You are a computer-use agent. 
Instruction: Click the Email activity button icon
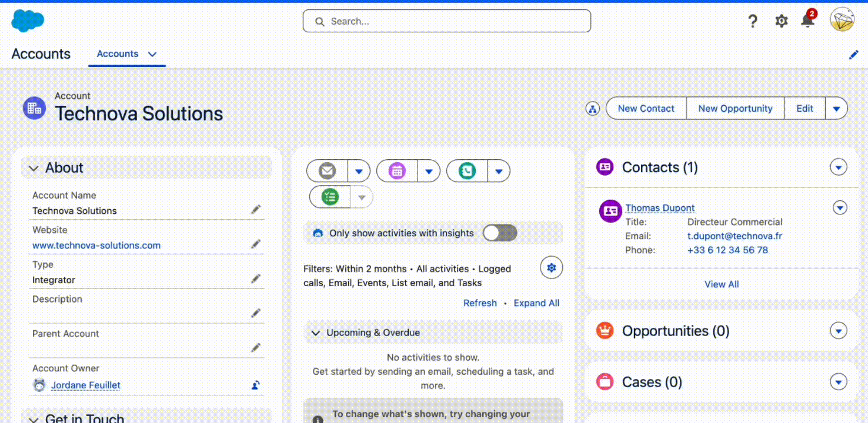(x=328, y=171)
